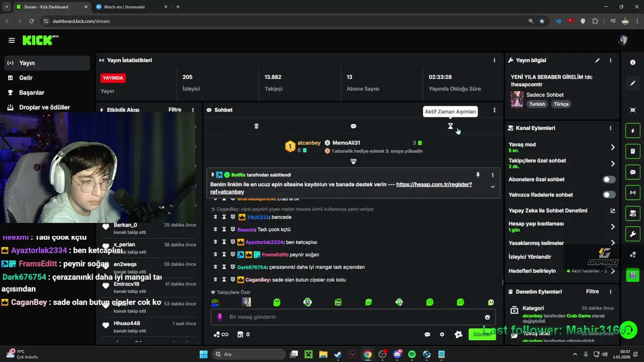Toggle the lightning bolt panel icon
This screenshot has height=362, width=644.
click(632, 131)
